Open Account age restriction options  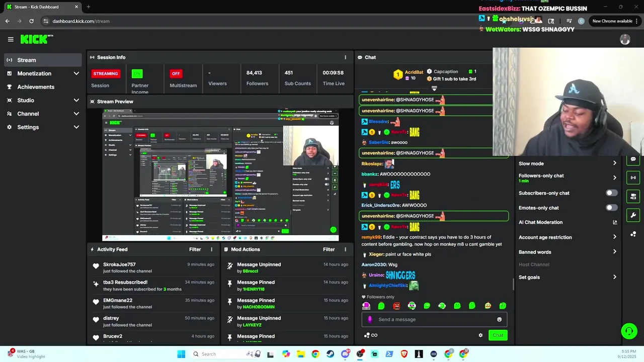click(x=568, y=237)
